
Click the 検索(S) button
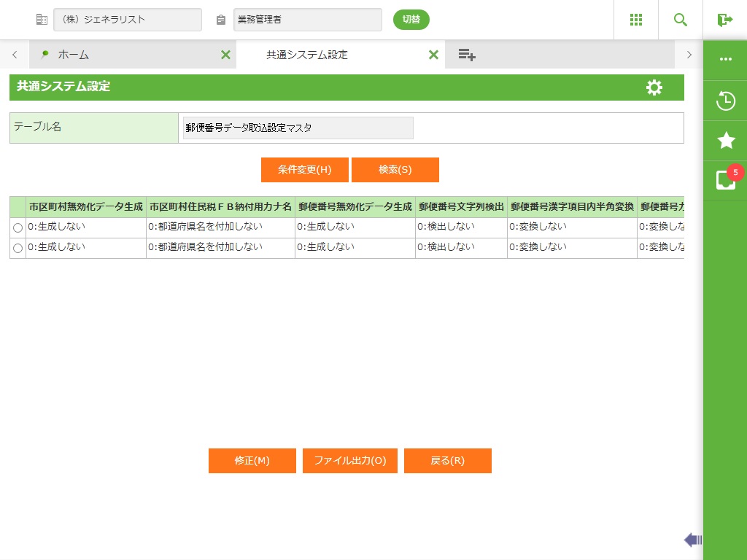(395, 170)
